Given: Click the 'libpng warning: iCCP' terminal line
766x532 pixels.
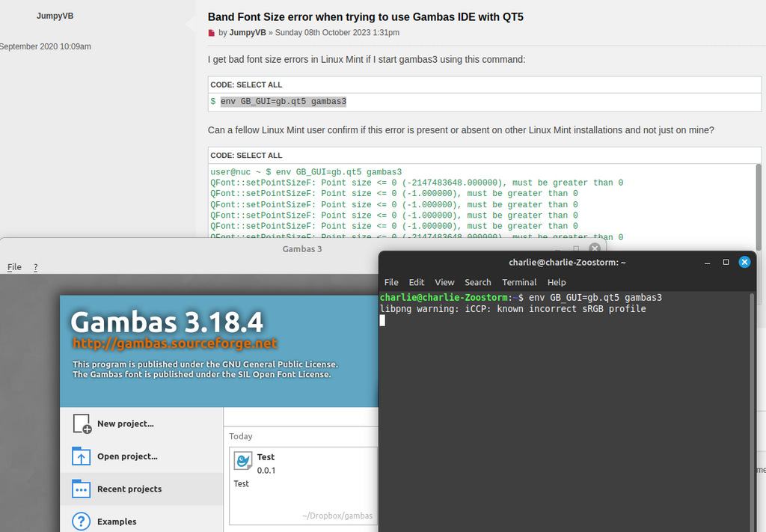Looking at the screenshot, I should point(513,309).
